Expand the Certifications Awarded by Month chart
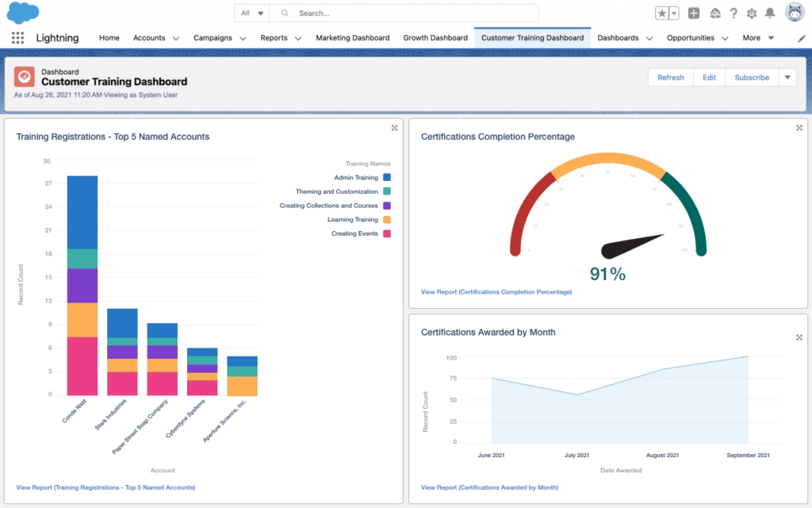 [799, 337]
